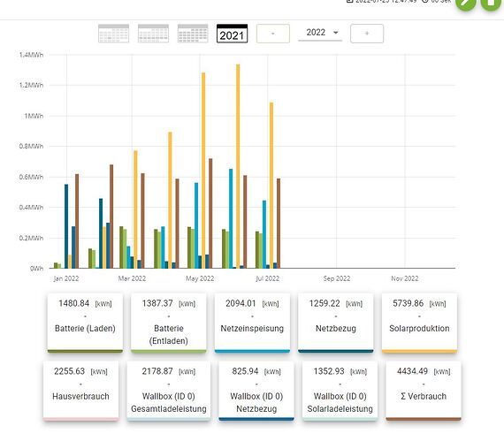Toggle the Wallbox (ID 0) Gesamtladeleistung card

tap(169, 391)
